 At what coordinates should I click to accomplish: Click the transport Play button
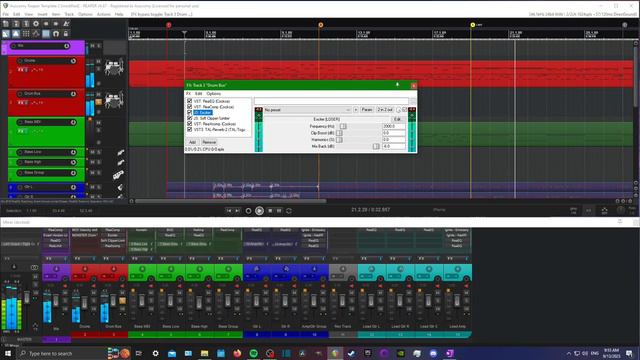coord(259,211)
